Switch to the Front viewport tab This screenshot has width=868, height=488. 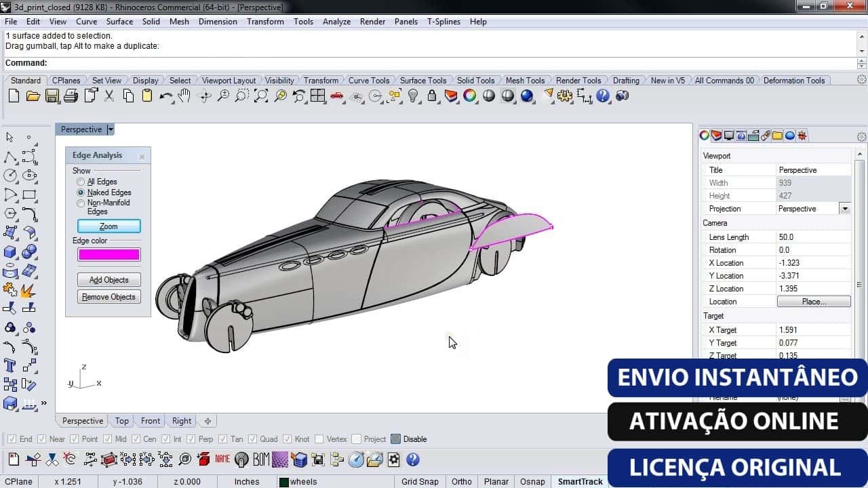click(x=151, y=421)
